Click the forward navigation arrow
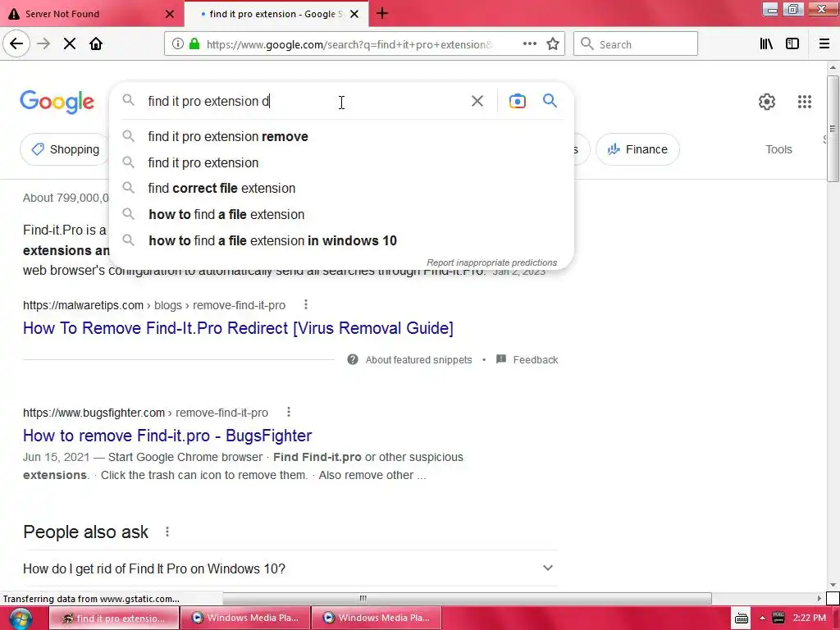Screen dimensions: 840x630 click(43, 44)
